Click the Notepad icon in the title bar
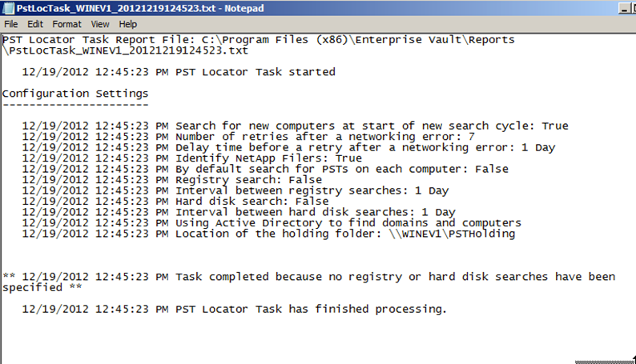The width and height of the screenshot is (636, 364). [x=8, y=8]
